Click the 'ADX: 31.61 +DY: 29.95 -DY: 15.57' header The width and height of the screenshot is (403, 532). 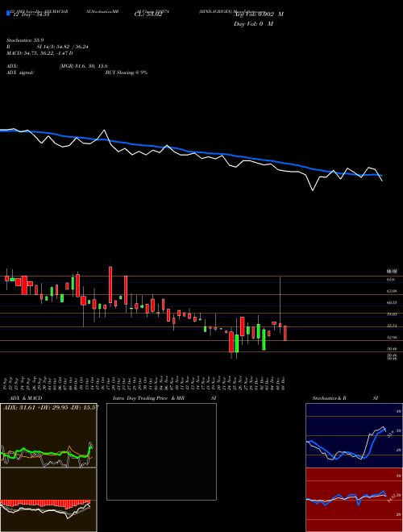click(x=51, y=408)
